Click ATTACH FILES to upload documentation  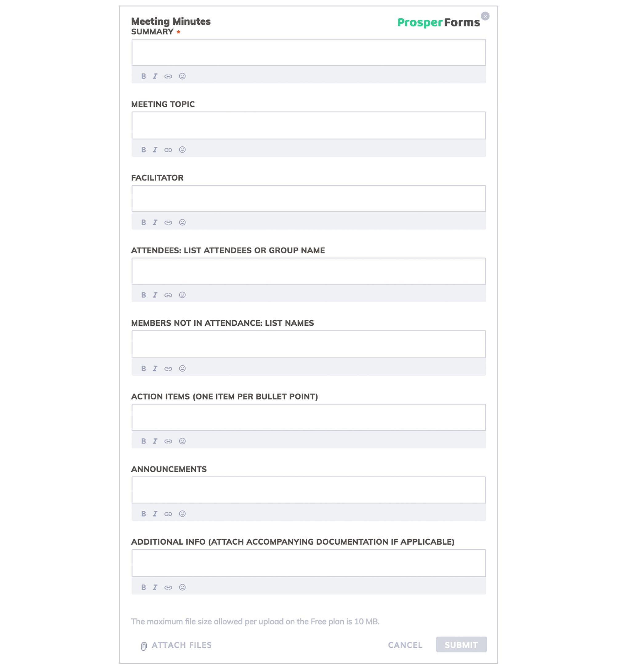pos(176,645)
